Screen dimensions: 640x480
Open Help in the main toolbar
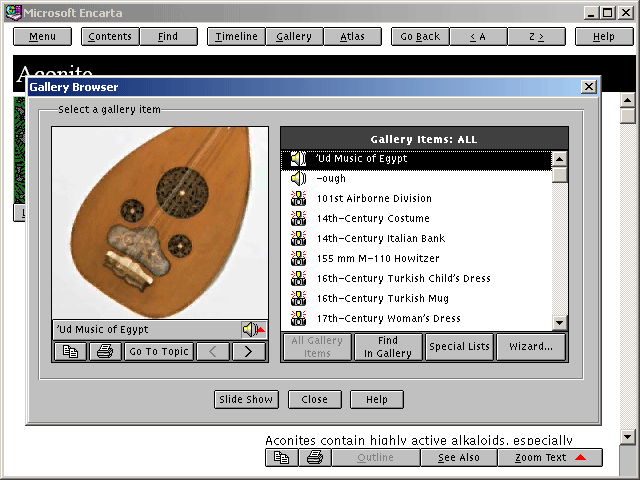coord(604,37)
